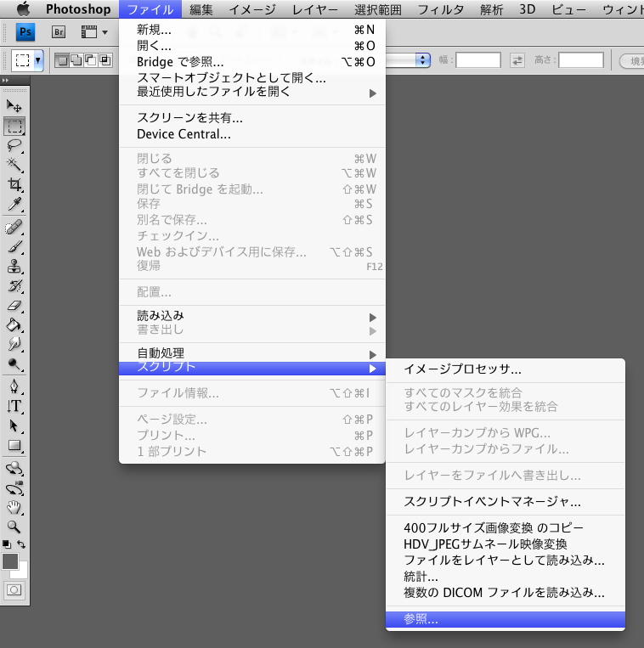Select the 3D Rotate tool
This screenshot has height=648, width=644.
pyautogui.click(x=14, y=469)
